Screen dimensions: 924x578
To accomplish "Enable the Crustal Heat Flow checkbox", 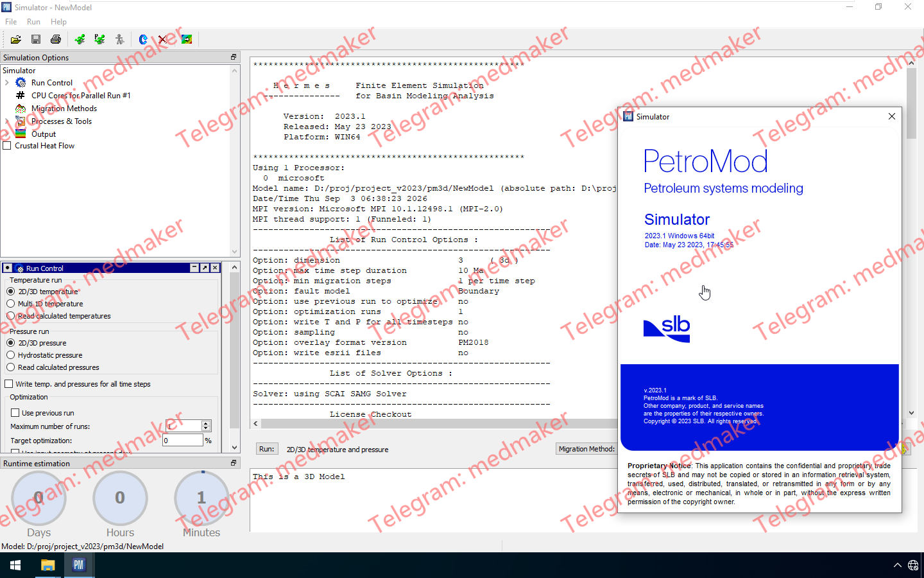I will [7, 146].
